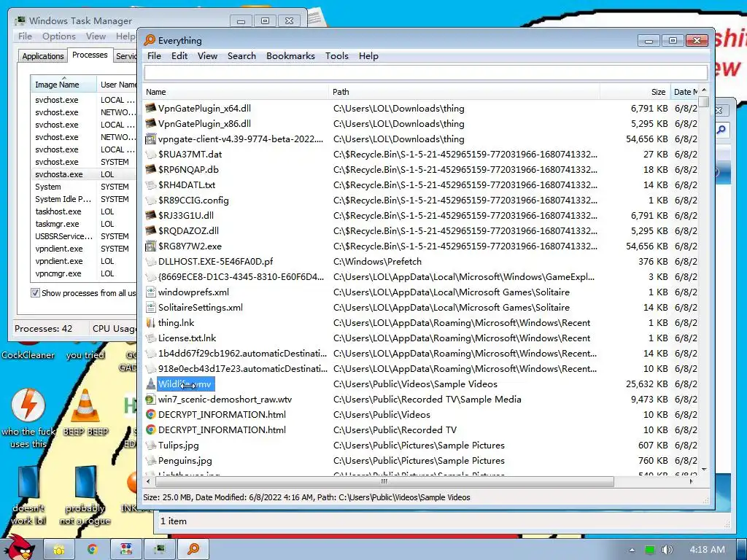
Task: Click the $RG8Y7W2.exe file icon
Action: click(x=150, y=246)
